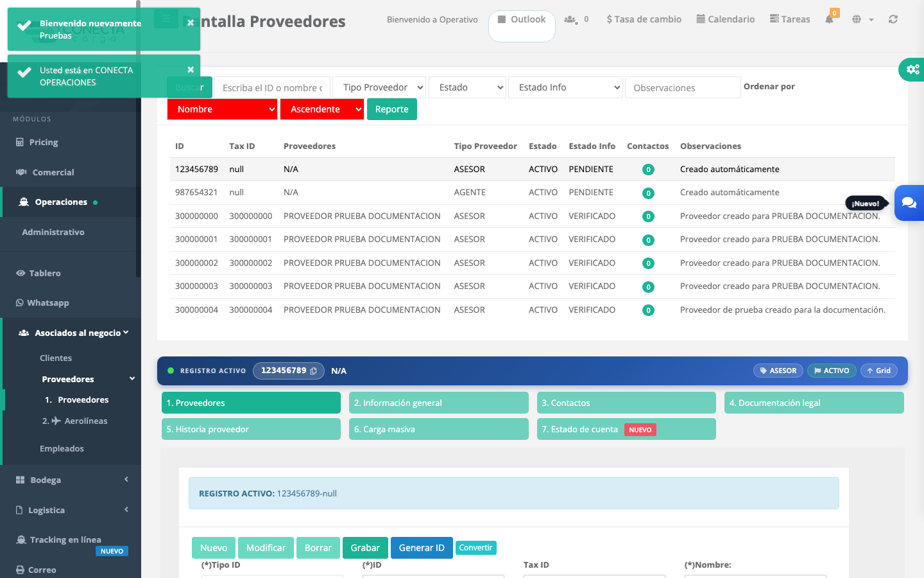924x578 pixels.
Task: Open Tasa de cambio in header
Action: (644, 19)
